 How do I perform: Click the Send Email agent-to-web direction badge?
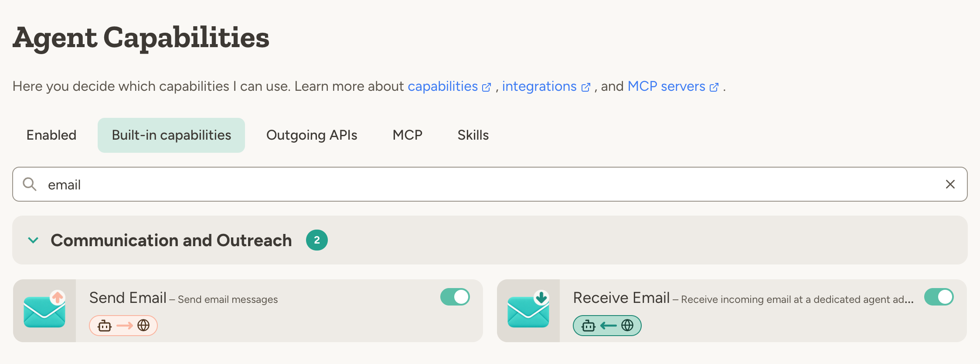click(123, 326)
